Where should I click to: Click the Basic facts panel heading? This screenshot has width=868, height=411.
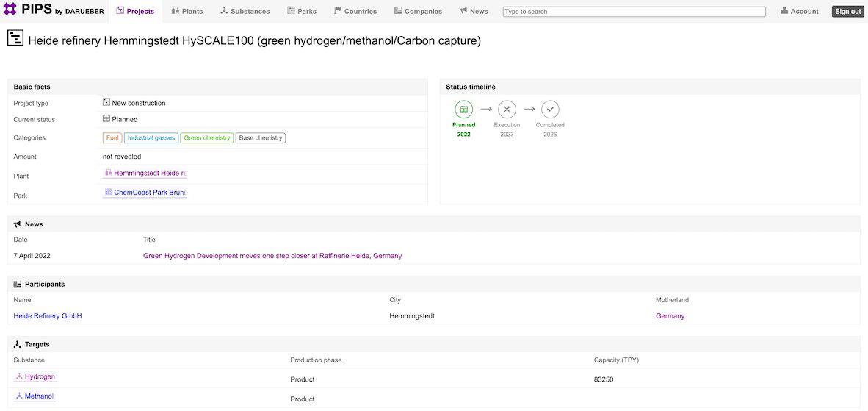point(32,87)
